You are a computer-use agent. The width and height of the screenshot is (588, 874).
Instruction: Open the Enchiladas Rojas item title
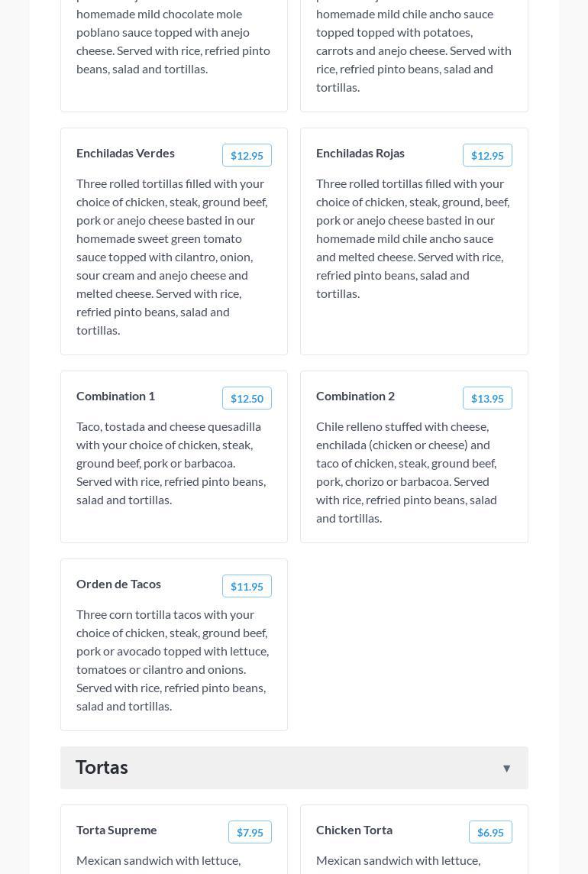[x=360, y=154]
